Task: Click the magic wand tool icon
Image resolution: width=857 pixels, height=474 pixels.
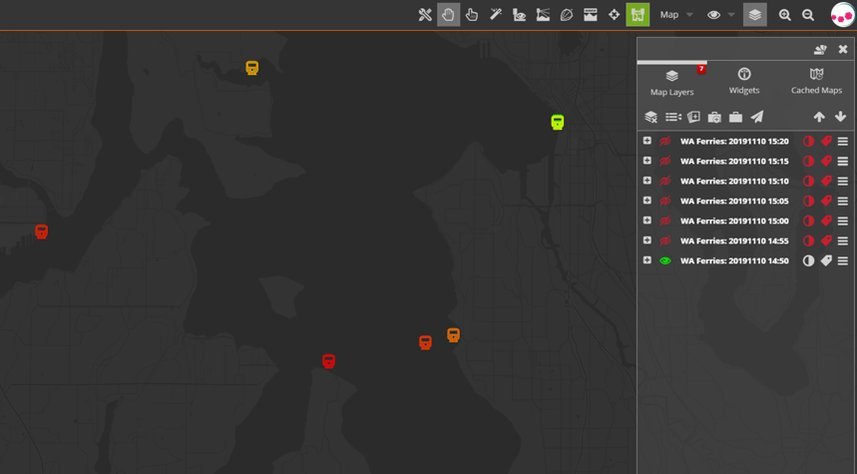Action: pyautogui.click(x=495, y=15)
